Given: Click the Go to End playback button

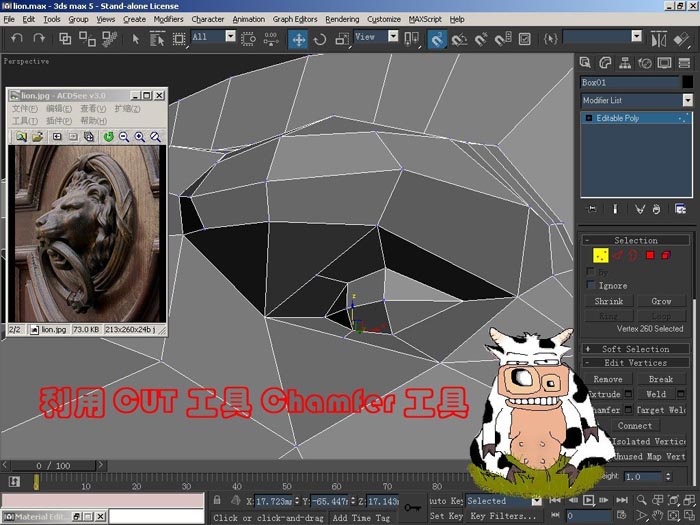Looking at the screenshot, I should coord(621,500).
